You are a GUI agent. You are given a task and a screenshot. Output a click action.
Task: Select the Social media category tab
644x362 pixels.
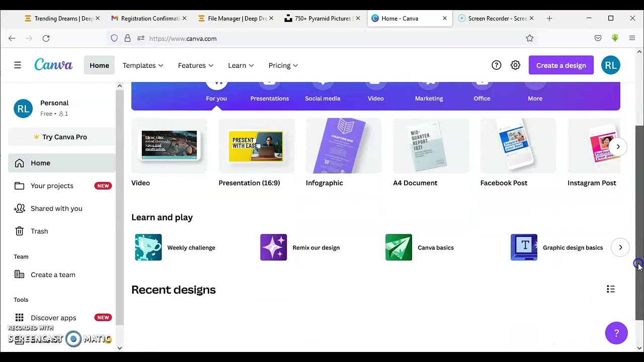(323, 93)
